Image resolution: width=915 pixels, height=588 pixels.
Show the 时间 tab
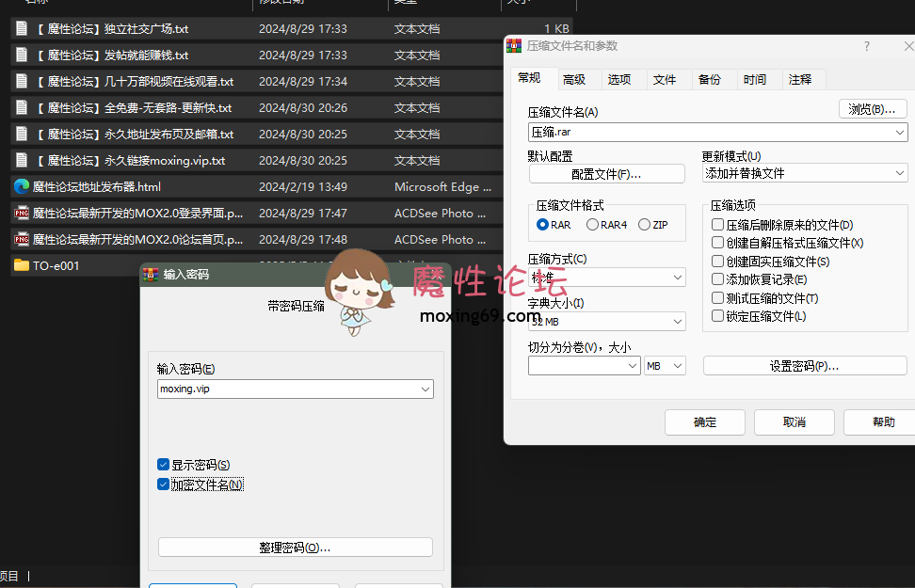coord(755,79)
